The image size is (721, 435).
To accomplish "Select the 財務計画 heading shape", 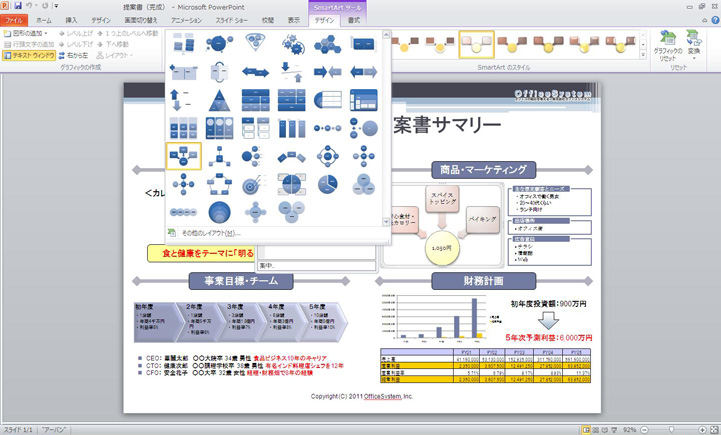I will pos(483,281).
